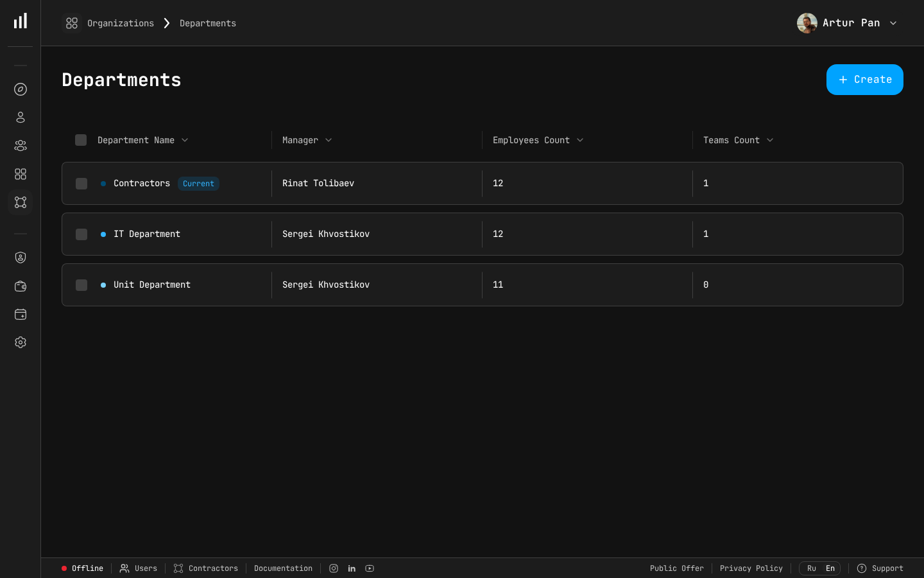Click the Instagram icon in footer
924x578 pixels.
click(x=334, y=568)
